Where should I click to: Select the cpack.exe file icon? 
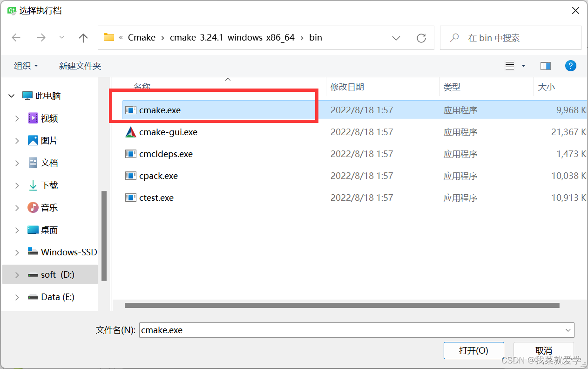131,176
